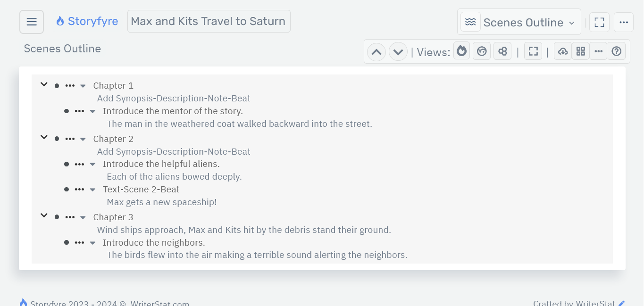Open dropdown caret beside Introduce the neighbors
This screenshot has height=306, width=644.
click(x=92, y=243)
